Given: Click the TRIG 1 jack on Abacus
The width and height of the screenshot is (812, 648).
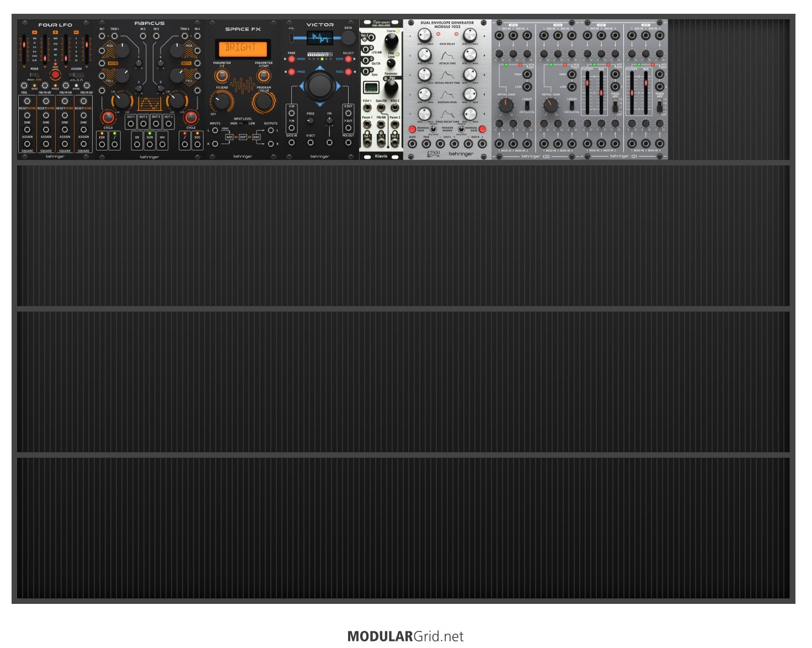Looking at the screenshot, I should 115,36.
